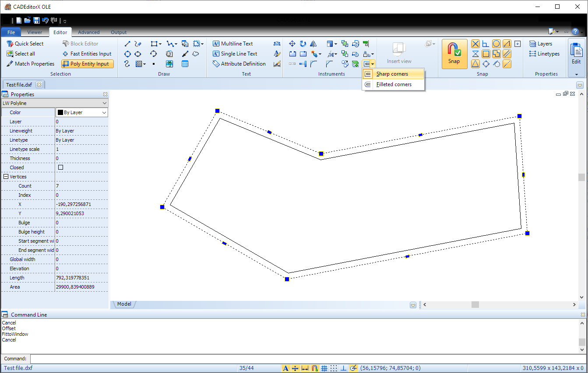Select the Line drawing tool
The image size is (588, 373).
point(127,43)
